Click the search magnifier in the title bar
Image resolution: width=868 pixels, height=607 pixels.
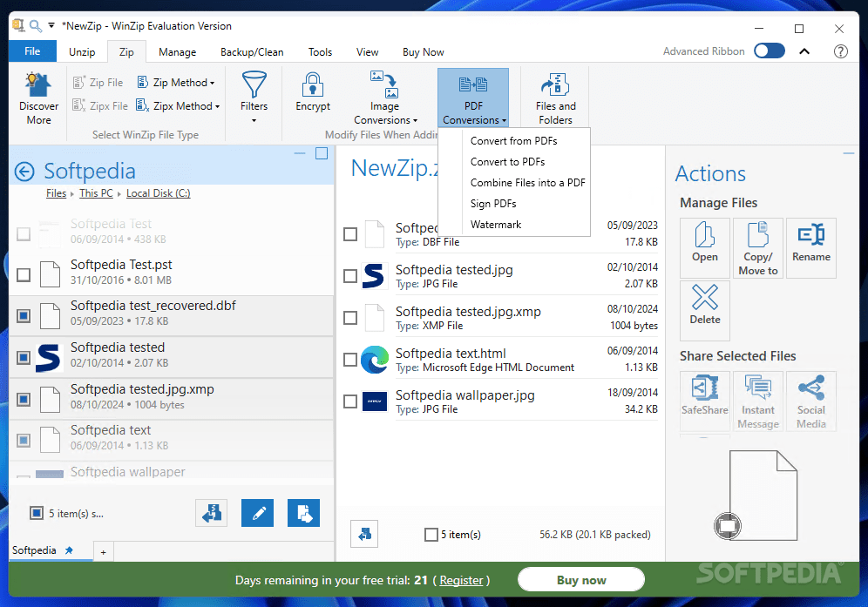click(x=36, y=26)
